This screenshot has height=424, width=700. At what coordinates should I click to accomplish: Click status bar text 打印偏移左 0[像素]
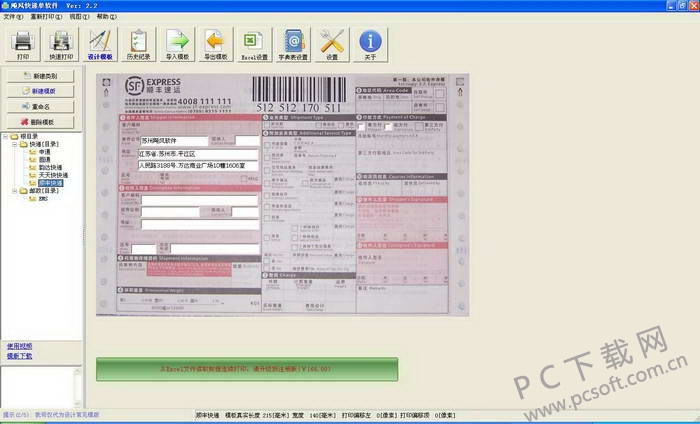pyautogui.click(x=370, y=416)
